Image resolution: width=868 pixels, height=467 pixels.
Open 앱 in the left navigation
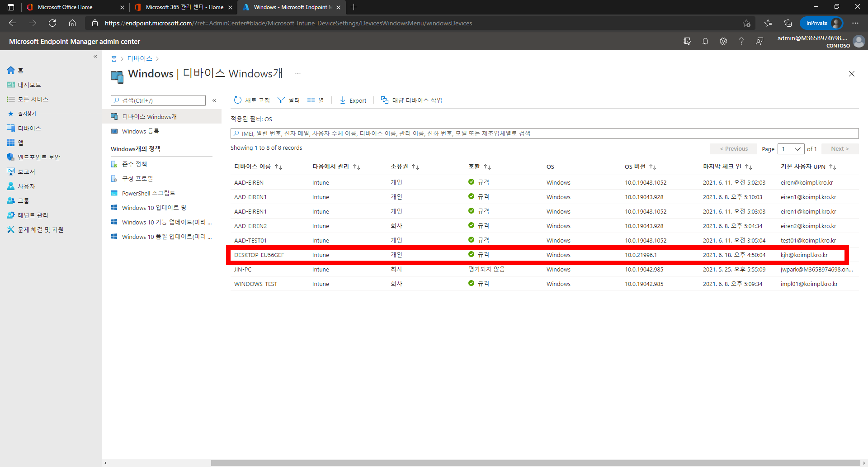(15, 143)
